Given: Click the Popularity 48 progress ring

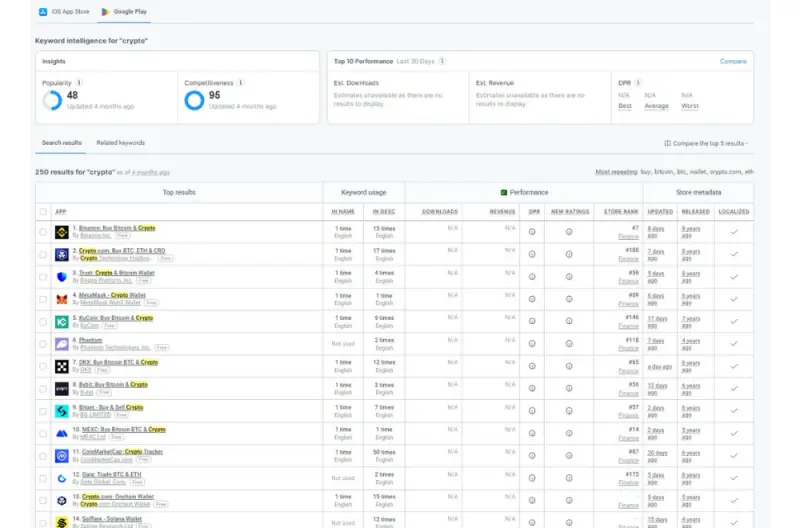Looking at the screenshot, I should (x=52, y=100).
